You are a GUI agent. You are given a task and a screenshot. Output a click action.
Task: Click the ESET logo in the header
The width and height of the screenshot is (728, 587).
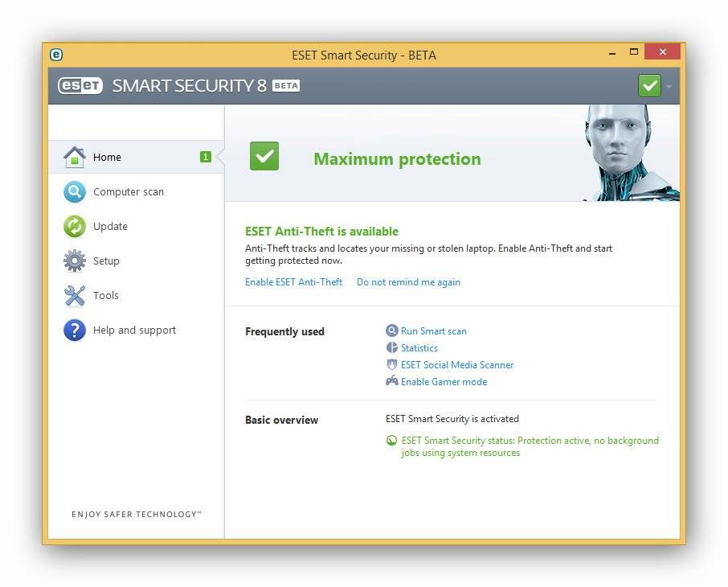80,85
